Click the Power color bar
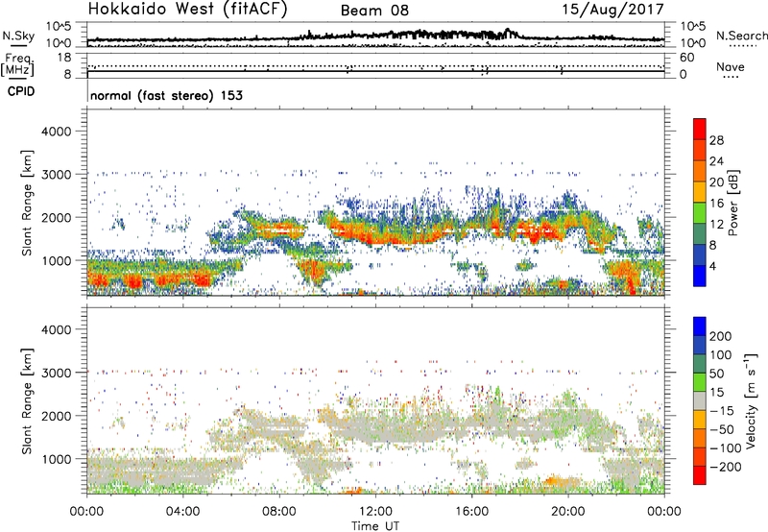The height and width of the screenshot is (532, 768). (x=700, y=203)
